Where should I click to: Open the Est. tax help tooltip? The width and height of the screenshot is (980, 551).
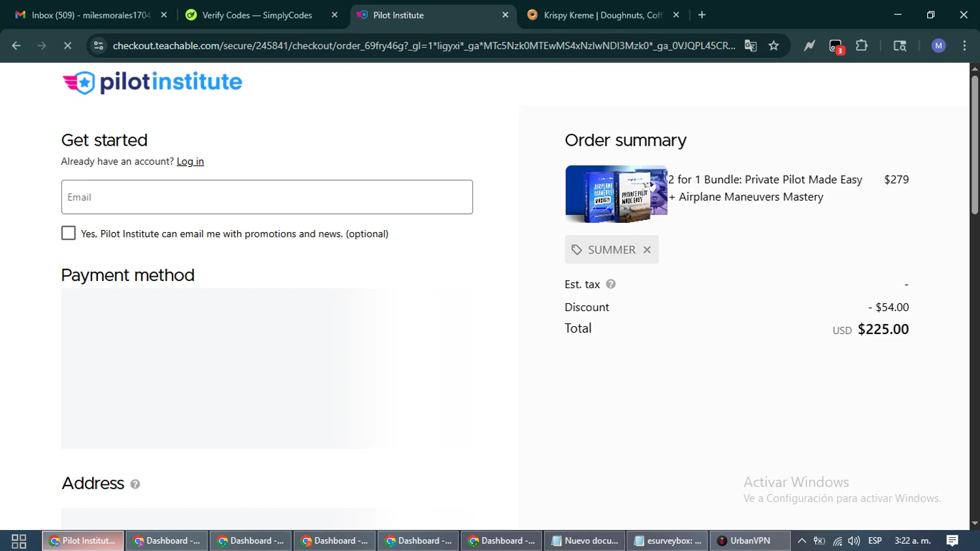click(x=611, y=284)
